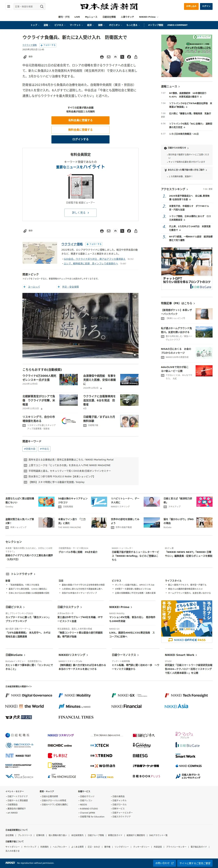
Task: Follow 外交・安全保障 topic with plus icon
Action: [59, 287]
